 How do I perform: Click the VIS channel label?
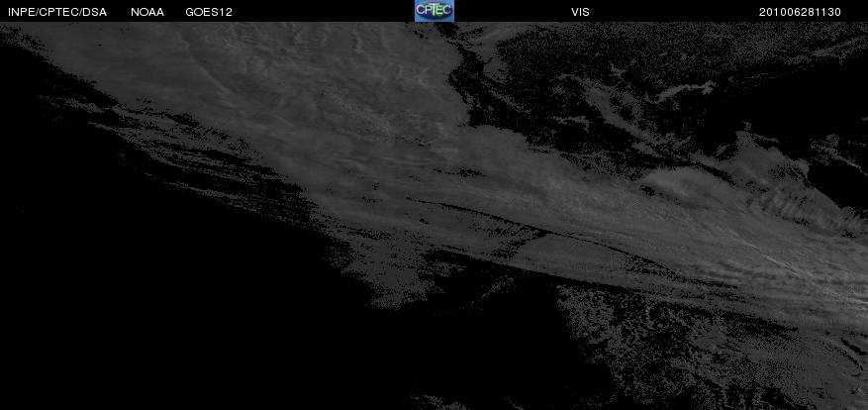click(580, 12)
